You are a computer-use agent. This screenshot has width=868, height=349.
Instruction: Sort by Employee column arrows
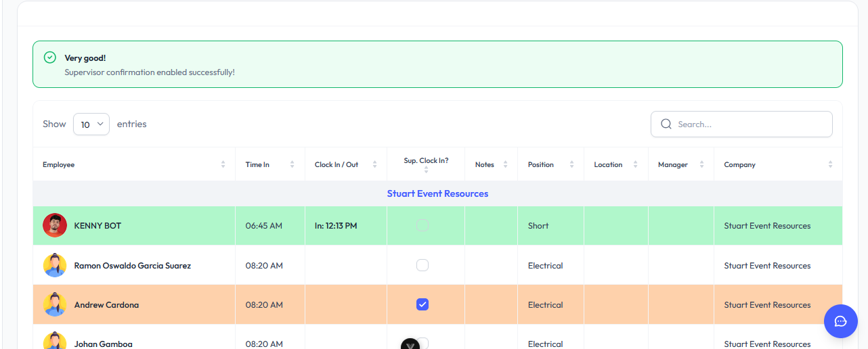(223, 164)
